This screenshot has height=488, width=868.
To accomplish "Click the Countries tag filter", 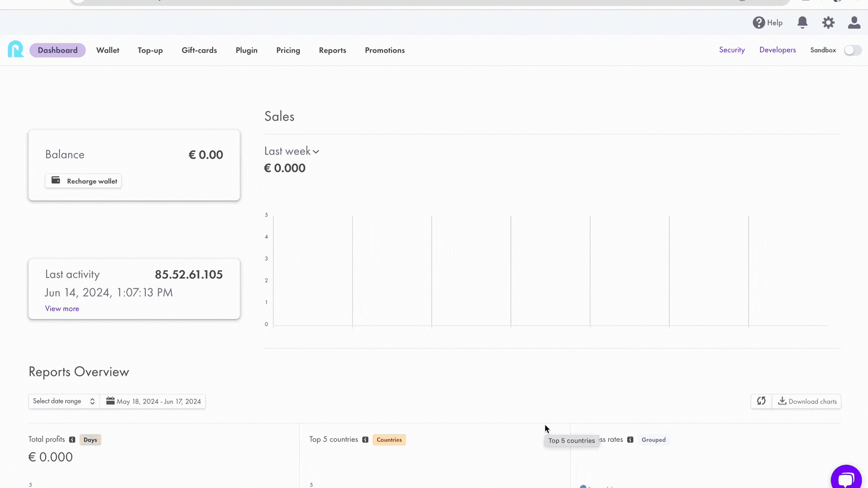I will 389,439.
